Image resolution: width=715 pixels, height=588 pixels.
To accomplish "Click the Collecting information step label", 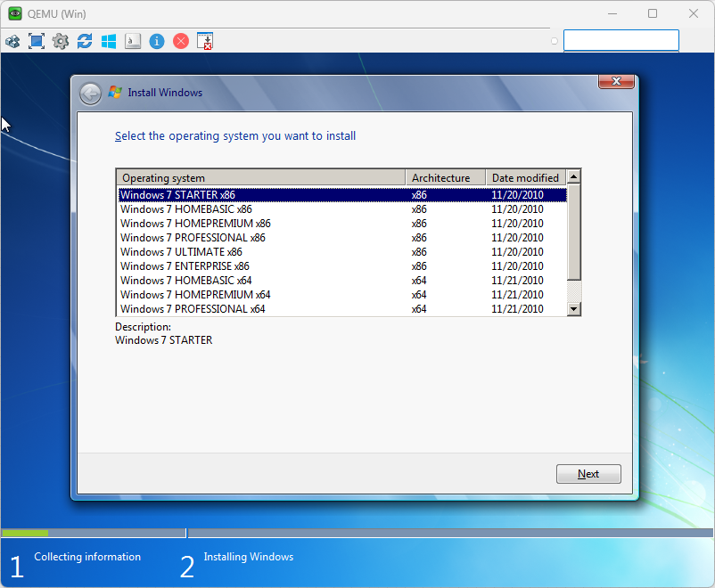I will [x=87, y=557].
